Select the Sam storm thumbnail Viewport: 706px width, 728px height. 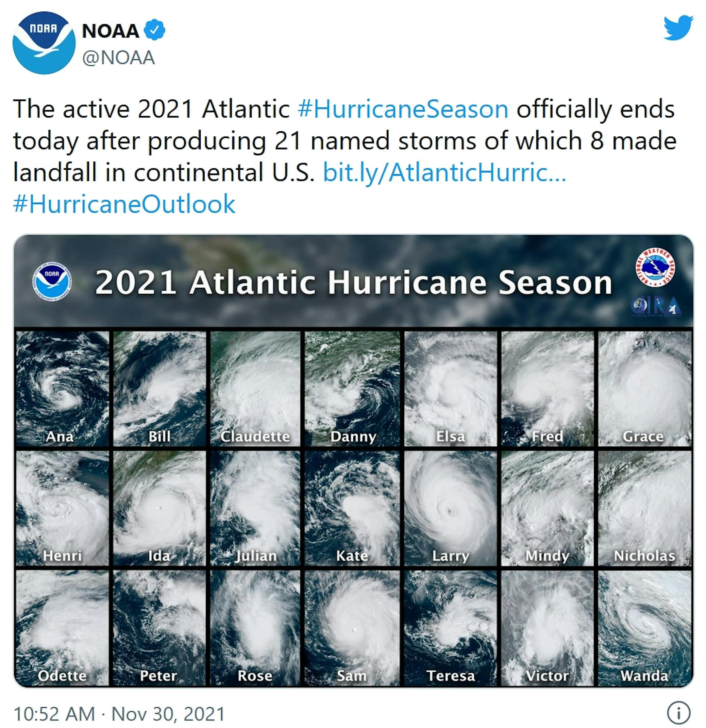tap(352, 628)
